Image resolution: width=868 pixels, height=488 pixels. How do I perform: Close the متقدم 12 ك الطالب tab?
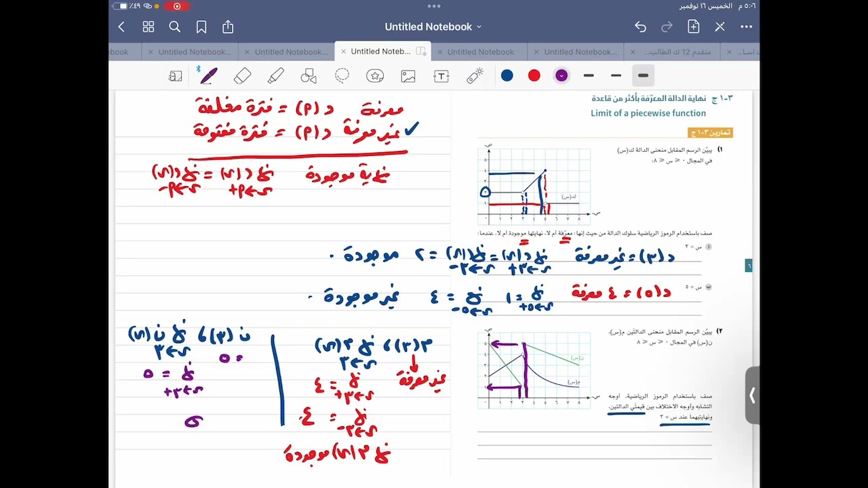(633, 52)
